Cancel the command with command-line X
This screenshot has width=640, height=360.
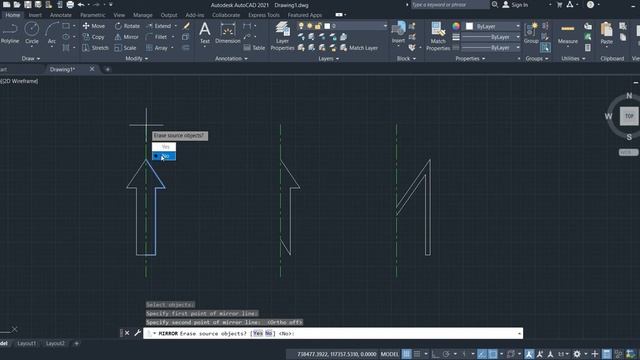click(x=127, y=333)
